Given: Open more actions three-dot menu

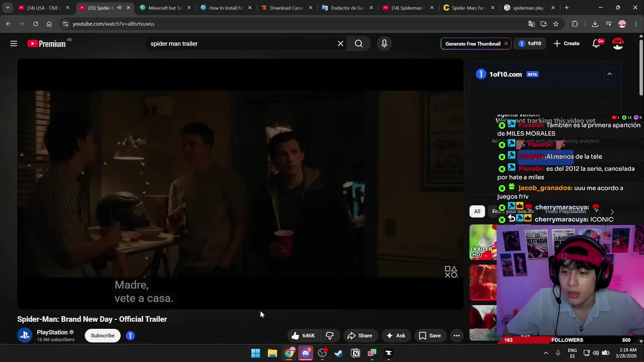Looking at the screenshot, I should pyautogui.click(x=456, y=336).
